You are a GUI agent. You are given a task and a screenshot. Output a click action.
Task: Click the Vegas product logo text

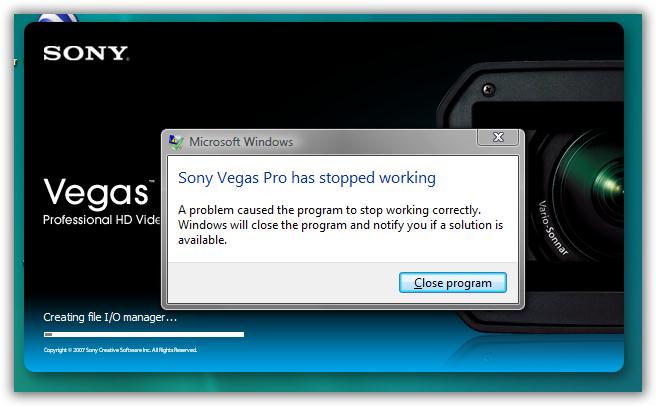tap(96, 192)
